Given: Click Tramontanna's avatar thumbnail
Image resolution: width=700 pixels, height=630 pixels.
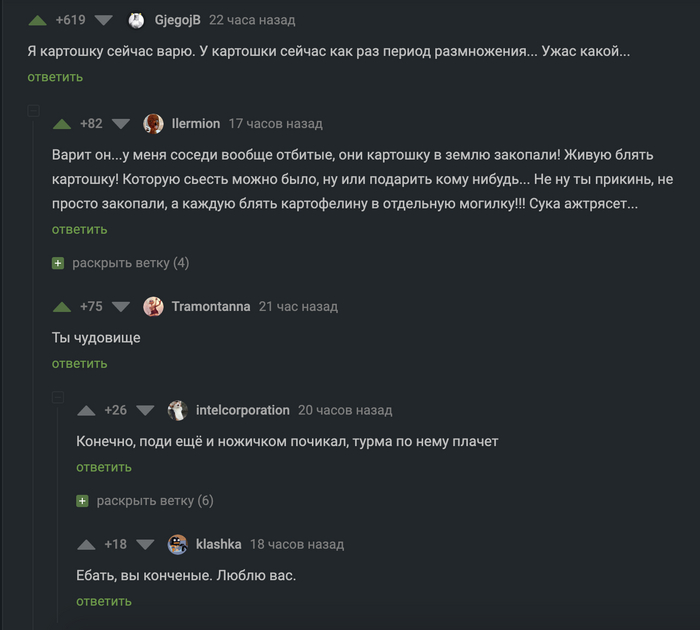Looking at the screenshot, I should (x=154, y=307).
